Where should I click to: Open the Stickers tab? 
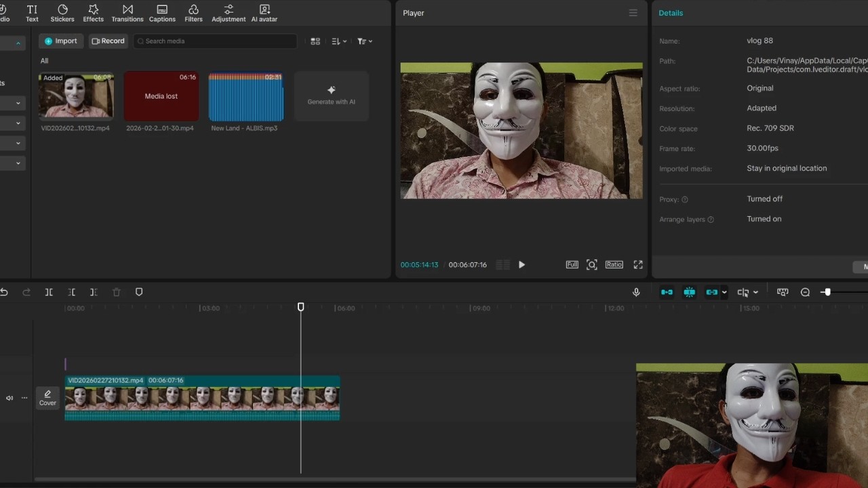tap(62, 13)
